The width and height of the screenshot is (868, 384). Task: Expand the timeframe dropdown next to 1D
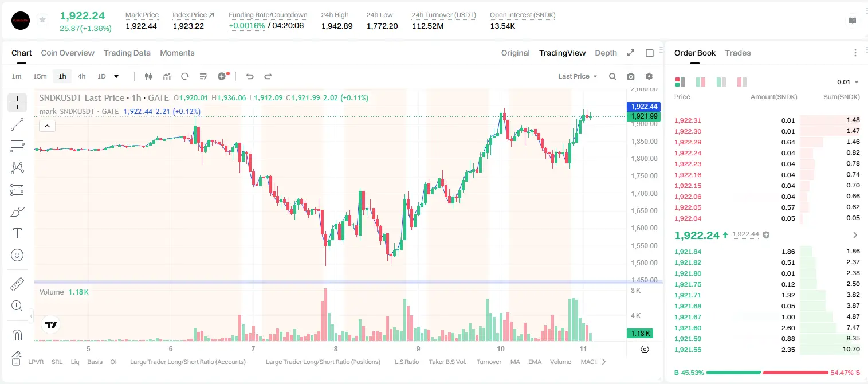(x=116, y=76)
